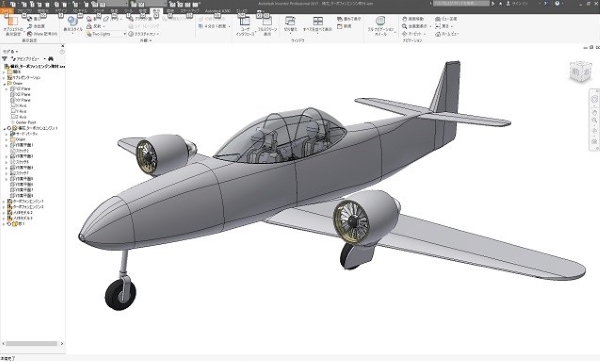Open the Quarter Section View dropdown

point(214,26)
